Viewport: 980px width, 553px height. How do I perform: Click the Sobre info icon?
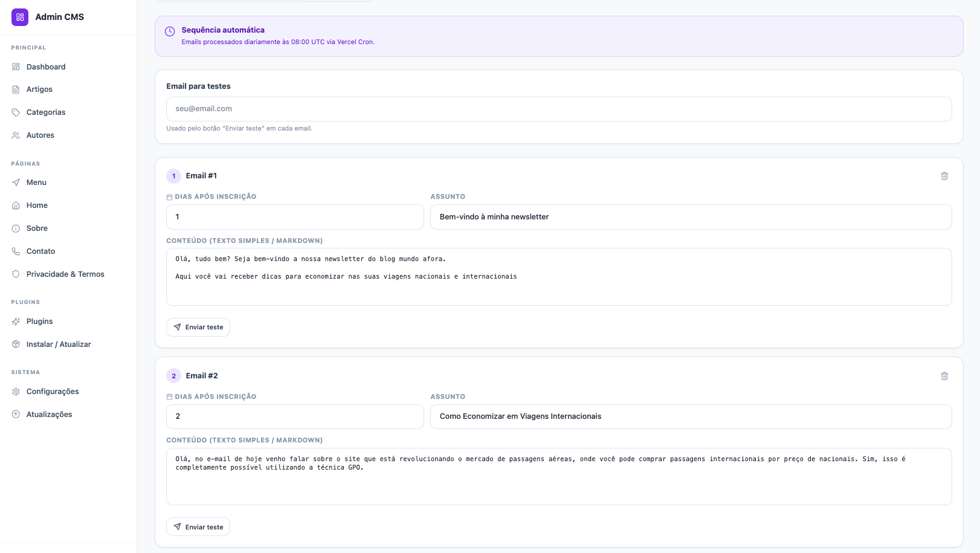pyautogui.click(x=16, y=228)
